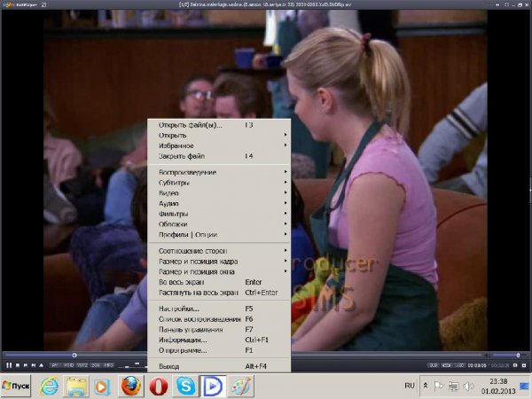Open the Размер и позиция кадра submenu
Screen dimensions: 532x399
[x=219, y=262]
